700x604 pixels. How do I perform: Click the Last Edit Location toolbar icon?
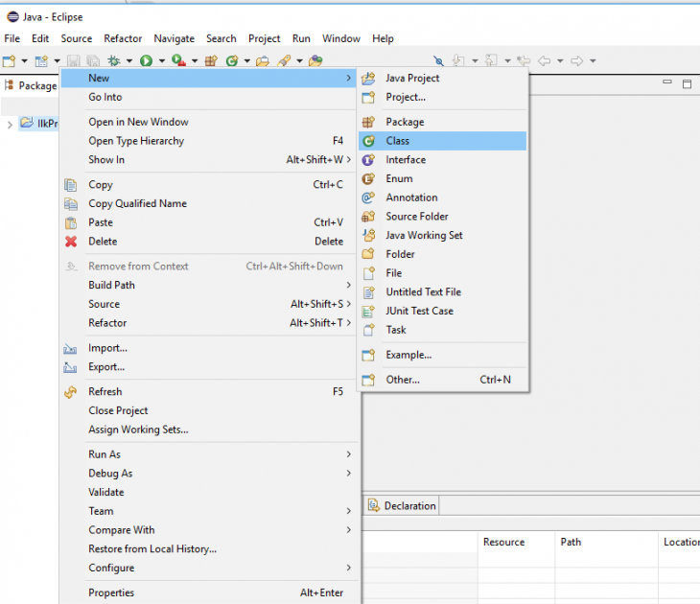click(x=524, y=60)
